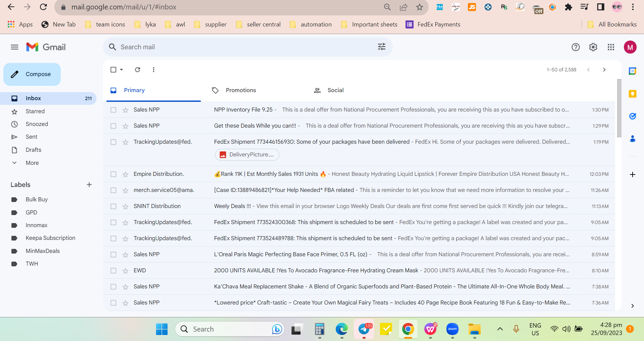This screenshot has height=341, width=644.
Task: Open the Weely Deals email from SNINT Distribution
Action: coord(359,206)
